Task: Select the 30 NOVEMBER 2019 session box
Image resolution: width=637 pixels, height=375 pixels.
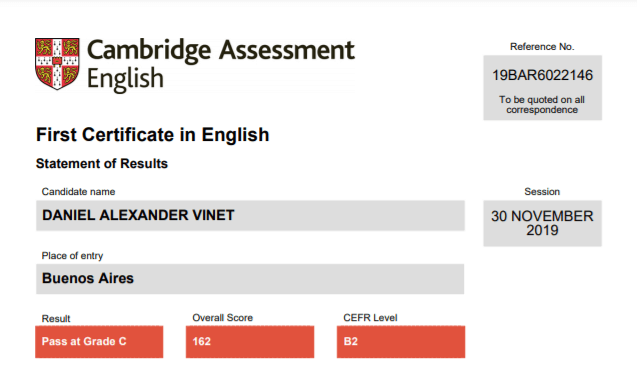Action: tap(542, 223)
